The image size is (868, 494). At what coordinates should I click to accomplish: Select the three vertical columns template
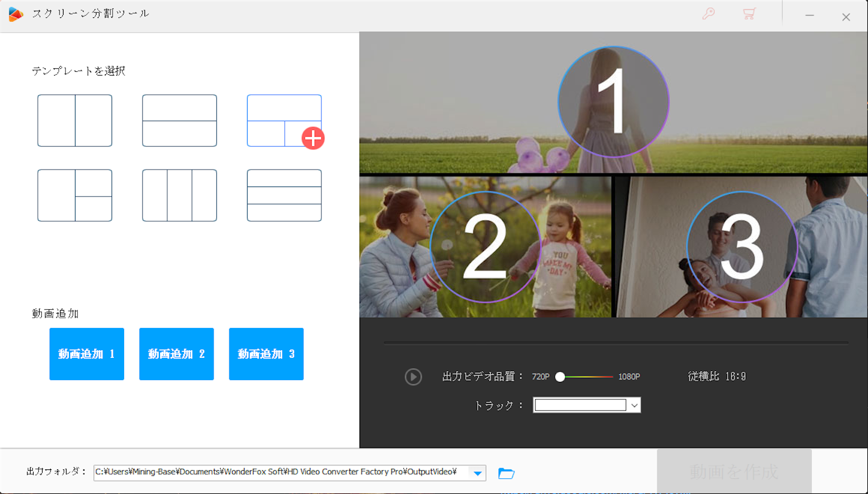tap(179, 195)
